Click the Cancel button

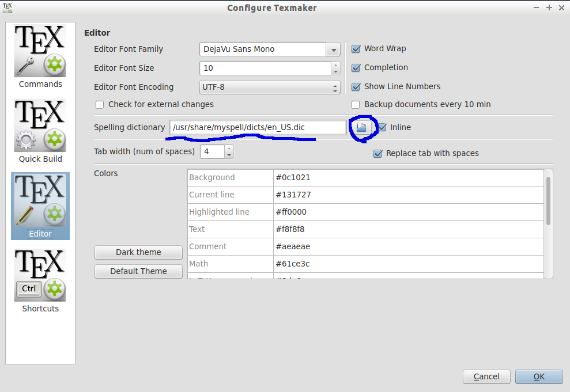point(486,377)
